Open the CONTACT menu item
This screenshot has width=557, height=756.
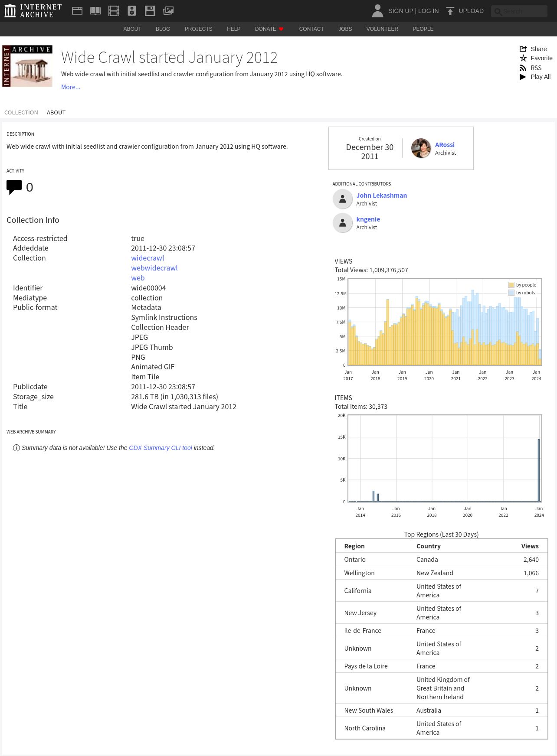click(311, 29)
